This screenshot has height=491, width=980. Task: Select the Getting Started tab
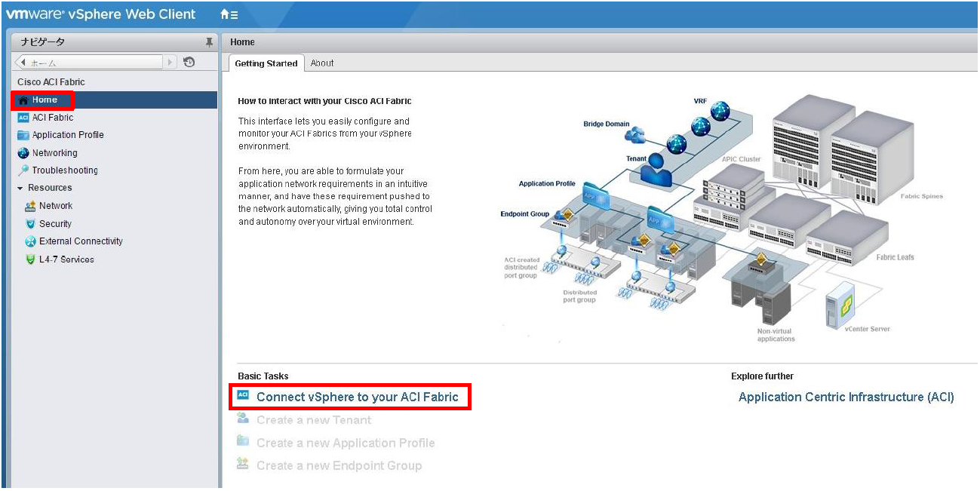[x=266, y=63]
